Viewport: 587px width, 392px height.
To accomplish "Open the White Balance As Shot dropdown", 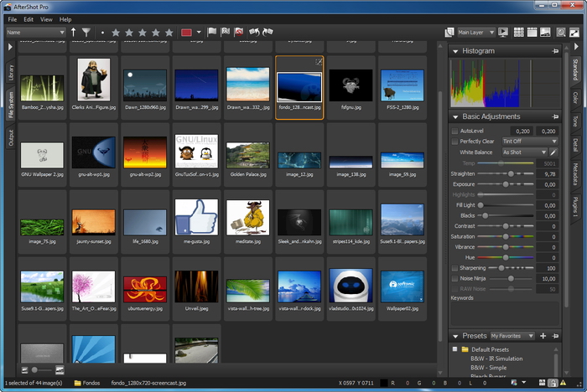I will click(523, 152).
